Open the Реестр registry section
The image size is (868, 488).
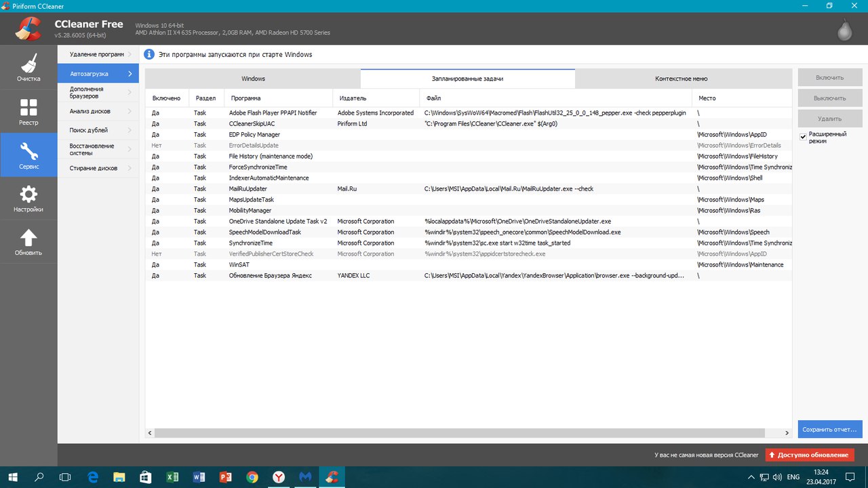pos(28,111)
